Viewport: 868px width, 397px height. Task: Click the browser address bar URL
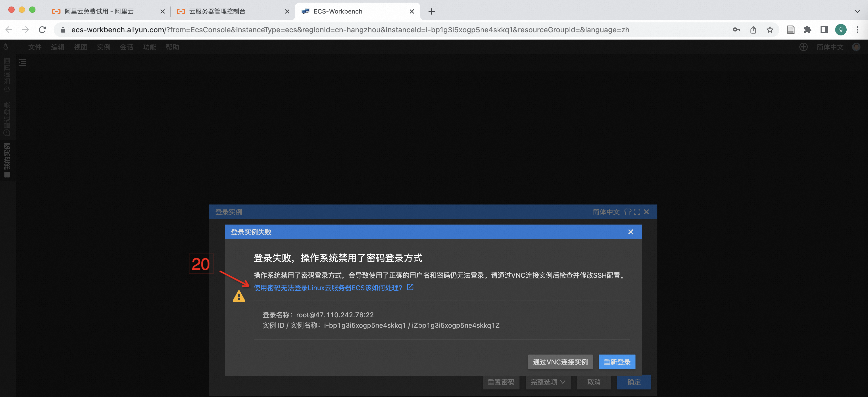pos(350,30)
